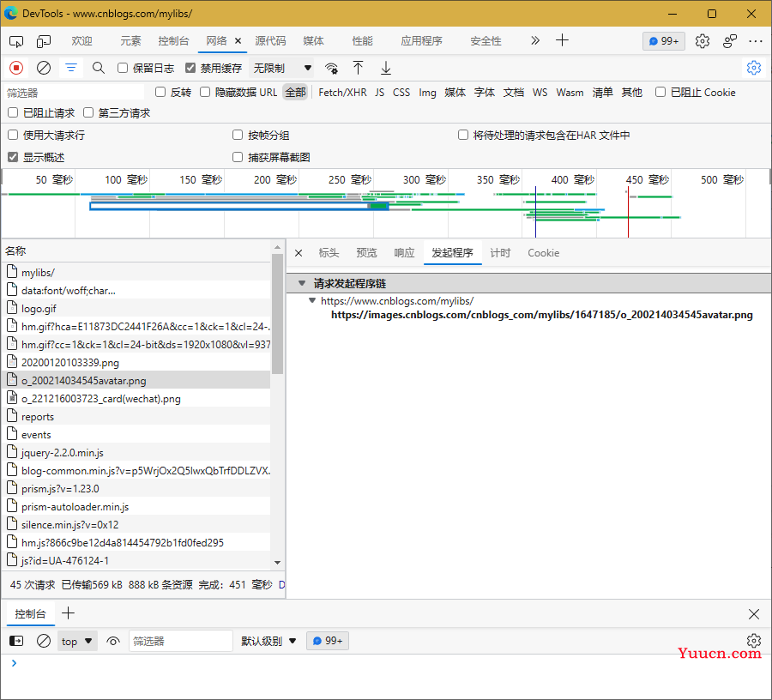Open the Preview (预览) tab in request details

click(x=366, y=253)
